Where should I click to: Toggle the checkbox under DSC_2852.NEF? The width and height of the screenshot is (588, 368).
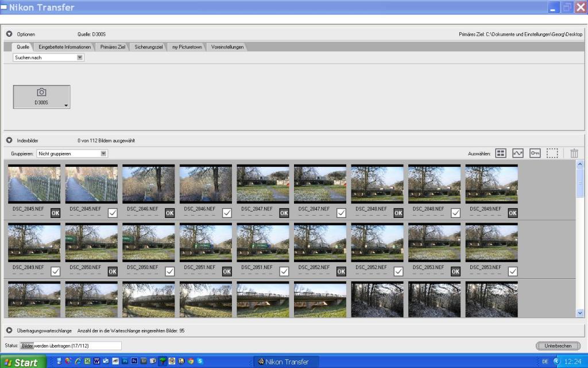pos(399,271)
